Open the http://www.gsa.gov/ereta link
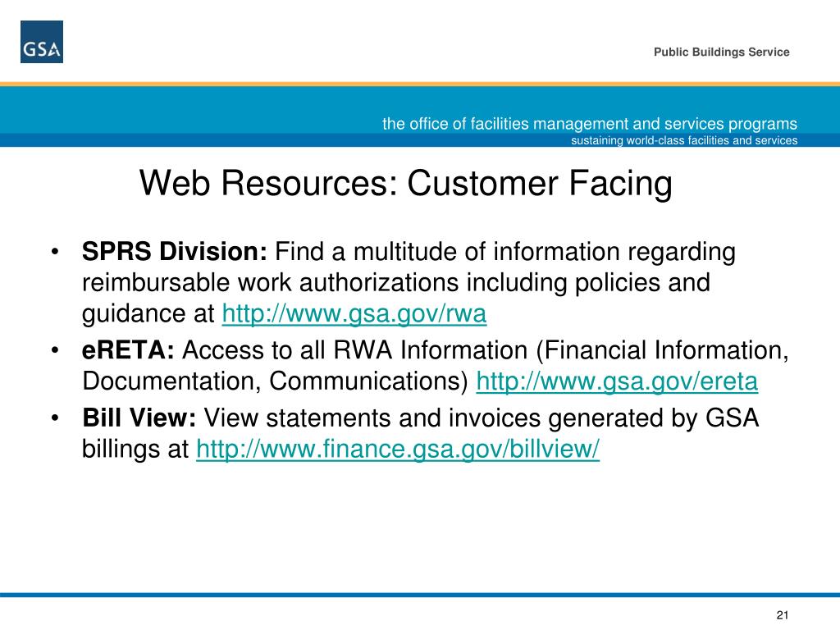840x630 pixels. (x=617, y=381)
